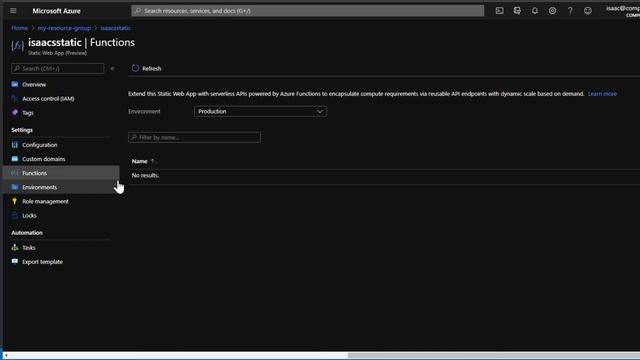Click the Settings section heading
640x360 pixels.
click(x=22, y=130)
